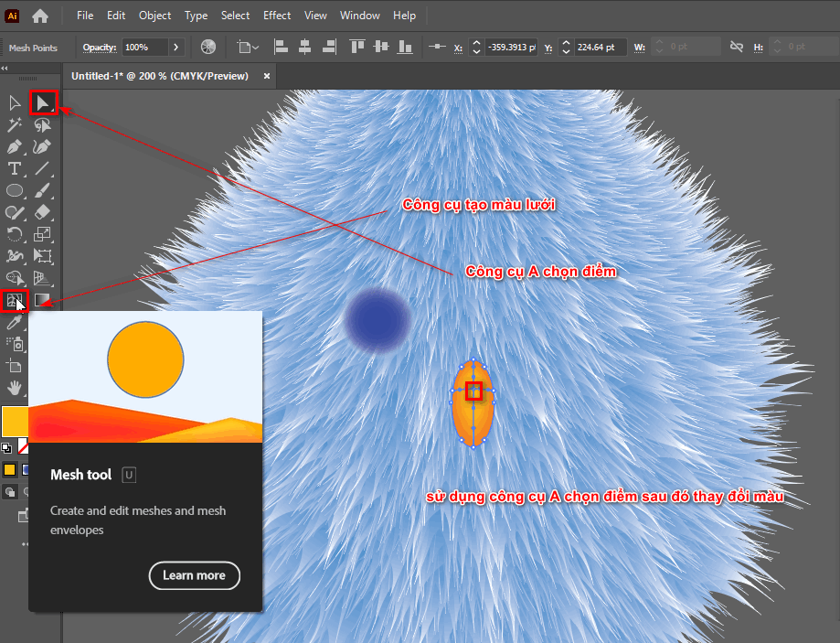Open the Align To dropdown
Screen dimensions: 840x643
[x=247, y=47]
